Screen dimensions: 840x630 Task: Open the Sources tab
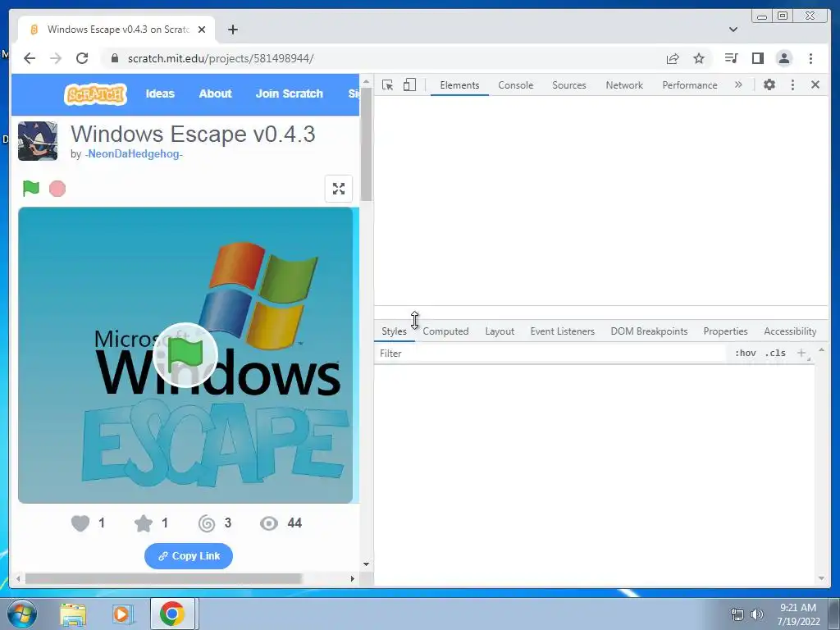pos(569,85)
